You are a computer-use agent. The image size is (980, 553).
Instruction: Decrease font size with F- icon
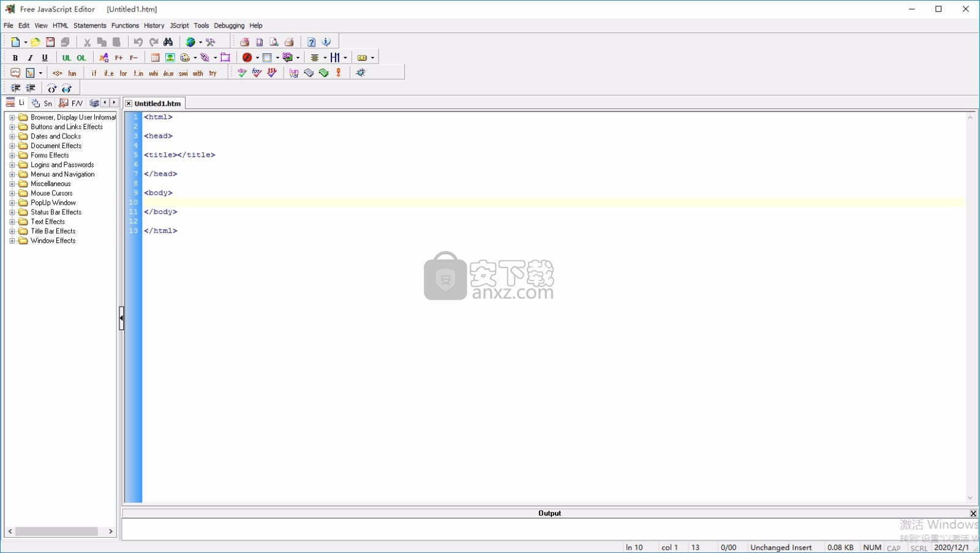[x=134, y=58]
